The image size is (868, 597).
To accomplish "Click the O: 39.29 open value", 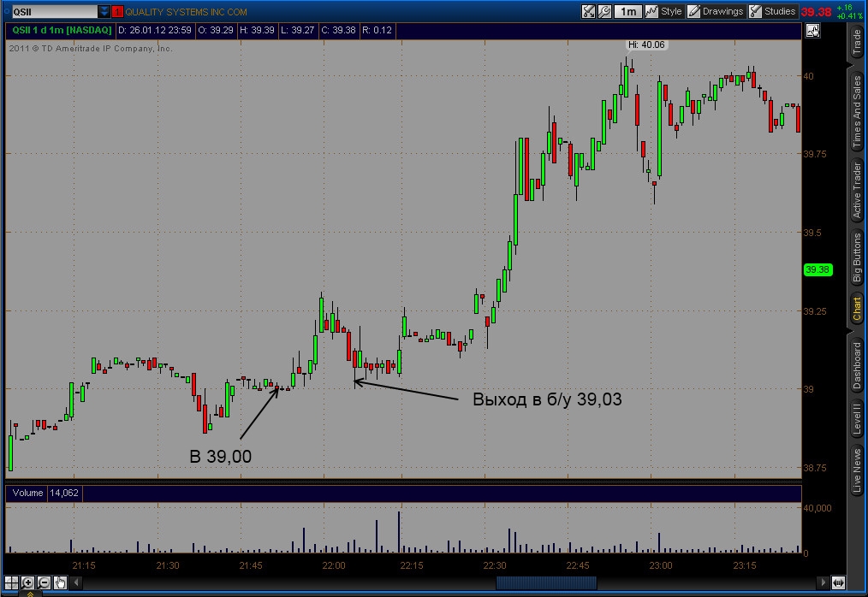I will [x=216, y=30].
